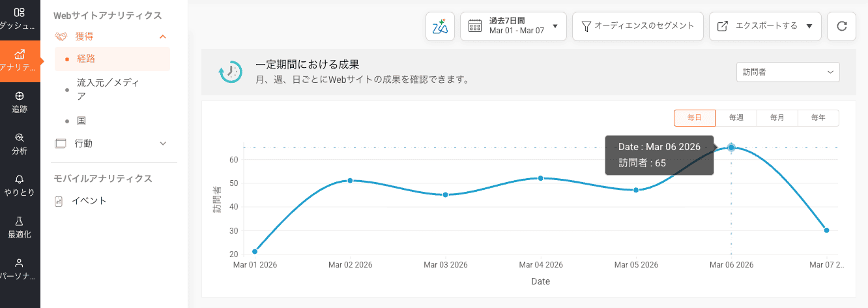Viewport: 868px width, 308px height.
Task: Open the 訪問者 metric dropdown
Action: (787, 72)
